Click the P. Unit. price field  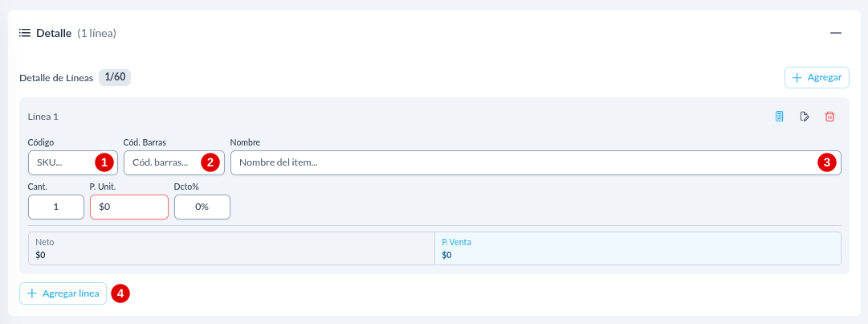(x=129, y=207)
